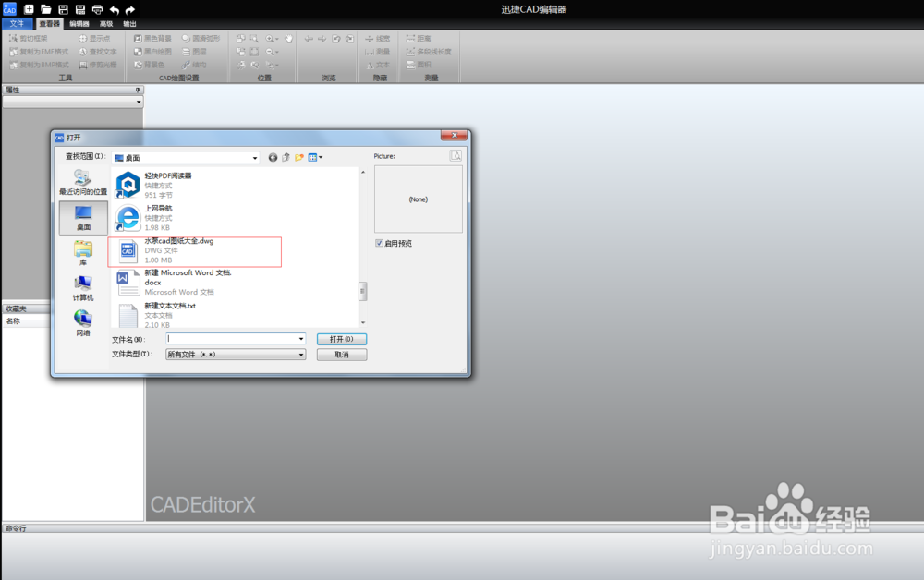Select 桌面 in the places bar
The height and width of the screenshot is (580, 924).
point(83,218)
